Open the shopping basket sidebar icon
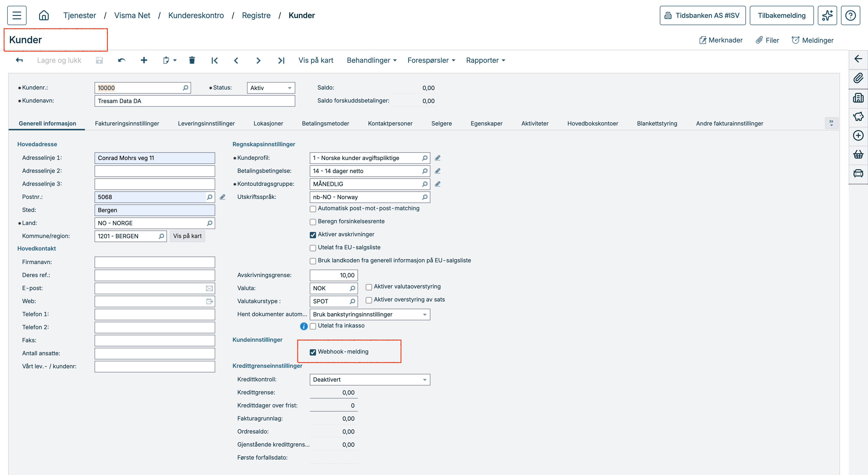The height and width of the screenshot is (475, 868). pos(858,154)
